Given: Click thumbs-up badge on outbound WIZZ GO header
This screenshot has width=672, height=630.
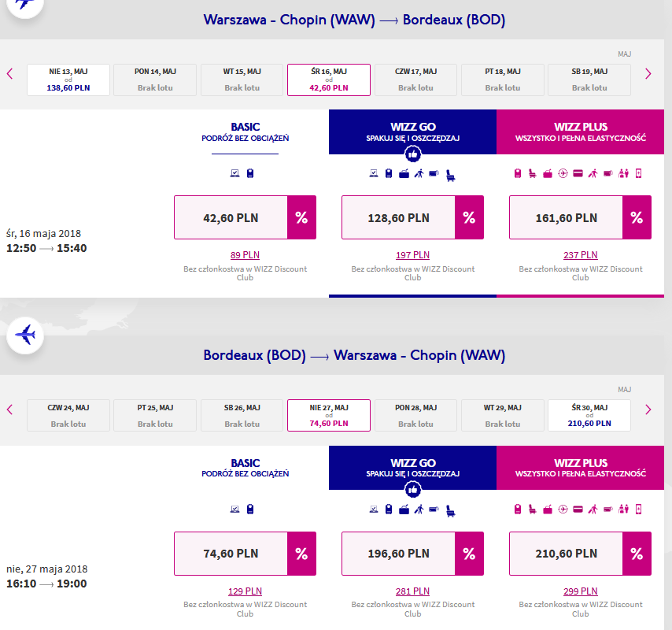Looking at the screenshot, I should (x=412, y=154).
